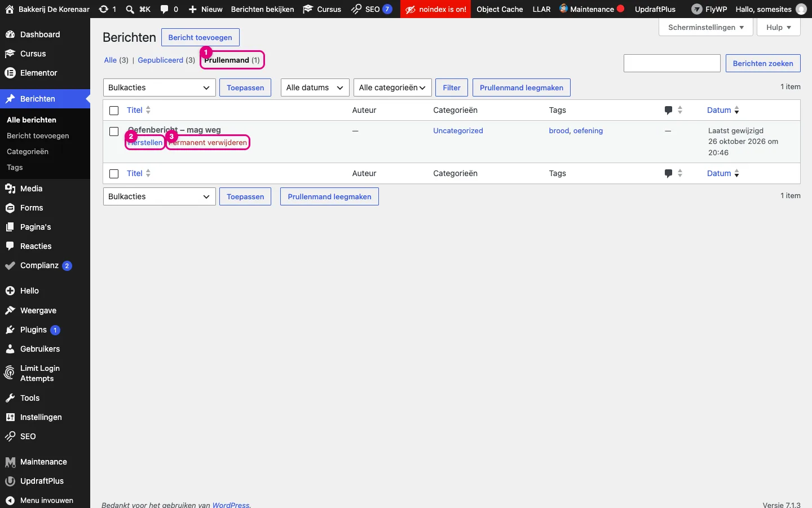Click the Media icon in sidebar
This screenshot has height=508, width=812.
point(10,189)
